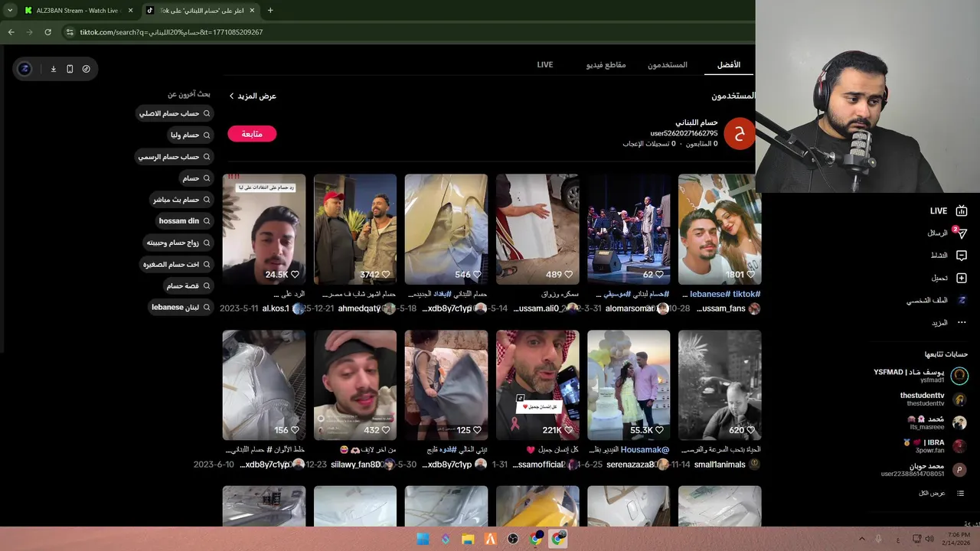
Task: Search suggestion 'حسام وليا'
Action: pos(190,135)
